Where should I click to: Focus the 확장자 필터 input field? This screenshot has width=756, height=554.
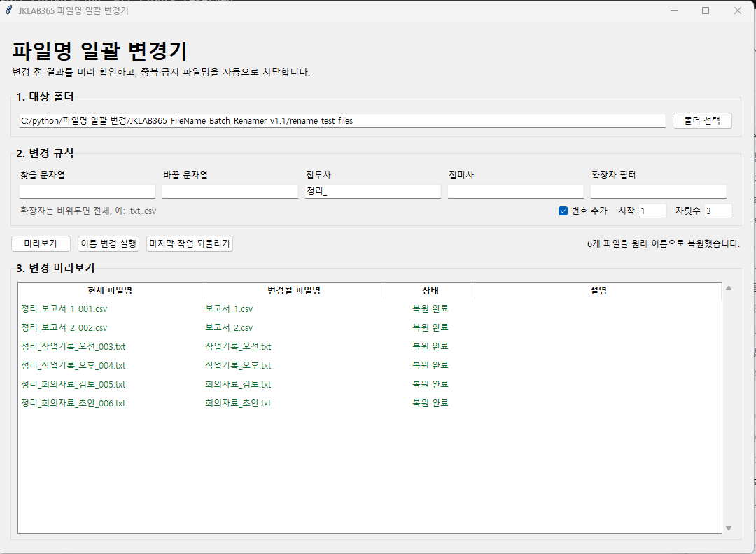[659, 191]
